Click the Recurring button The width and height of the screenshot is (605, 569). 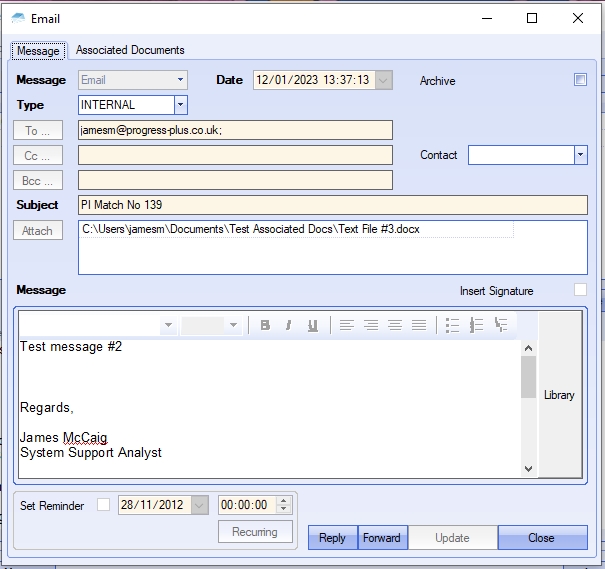pos(255,532)
